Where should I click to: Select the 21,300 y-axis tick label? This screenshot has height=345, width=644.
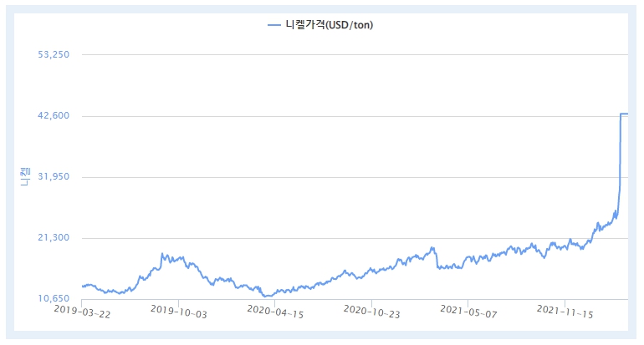click(55, 238)
